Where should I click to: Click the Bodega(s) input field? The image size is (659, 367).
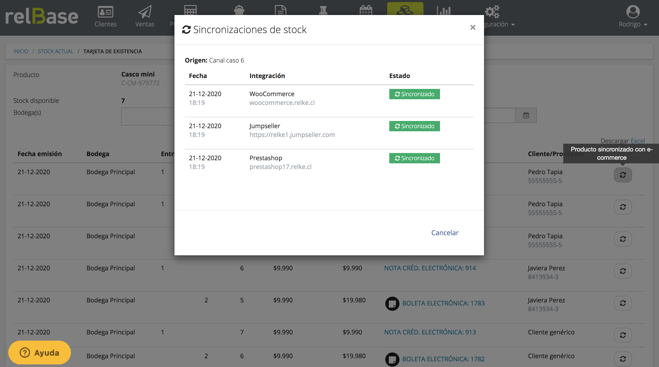[148, 116]
